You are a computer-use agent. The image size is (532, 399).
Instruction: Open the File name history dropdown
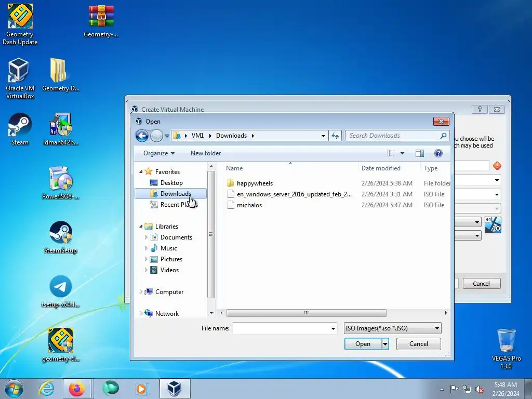click(333, 328)
